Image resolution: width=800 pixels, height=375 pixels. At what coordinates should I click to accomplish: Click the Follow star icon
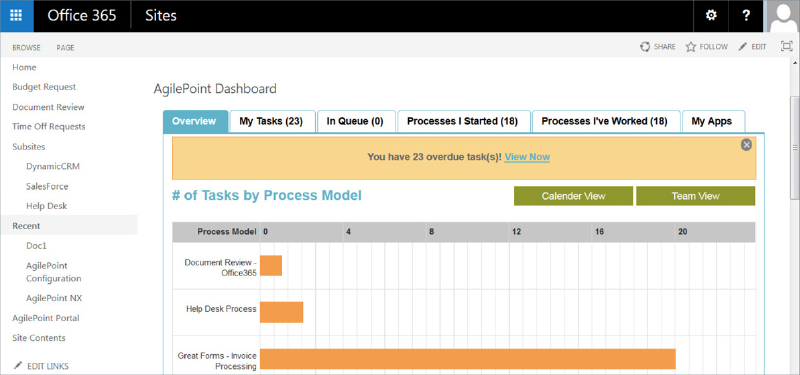[x=691, y=47]
